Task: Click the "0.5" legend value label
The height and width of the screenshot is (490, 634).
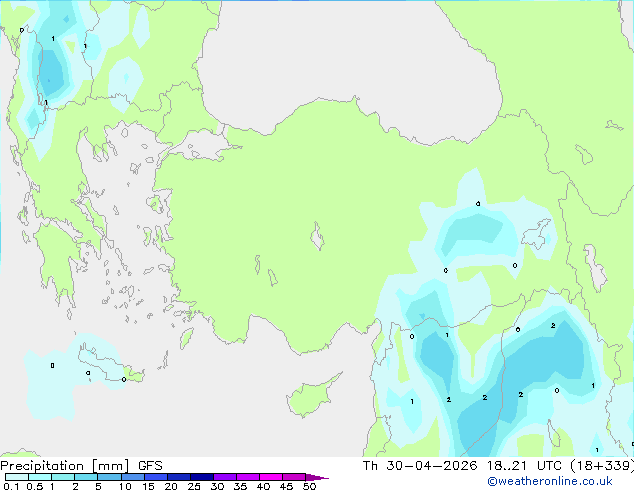Action: [35, 486]
